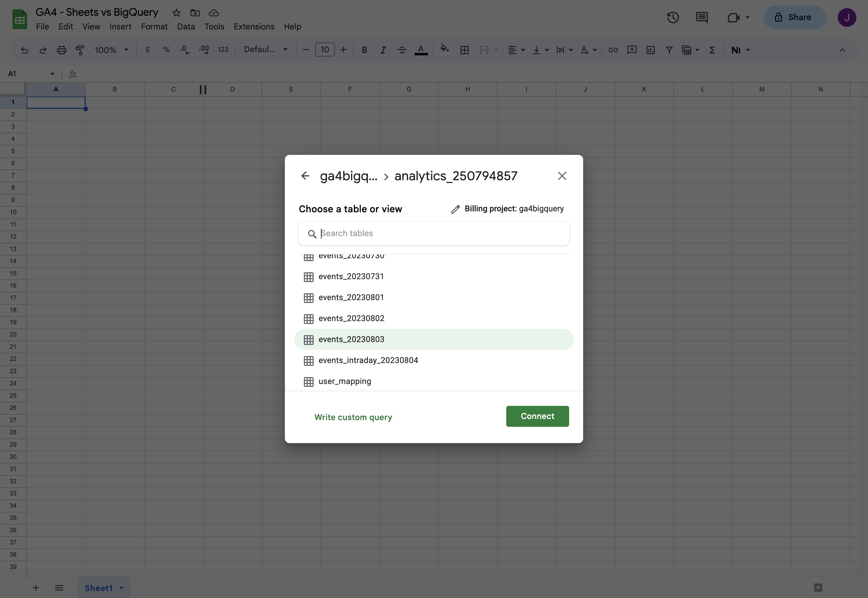Connect the selected events_20230803 table
Image resolution: width=868 pixels, height=598 pixels.
537,416
